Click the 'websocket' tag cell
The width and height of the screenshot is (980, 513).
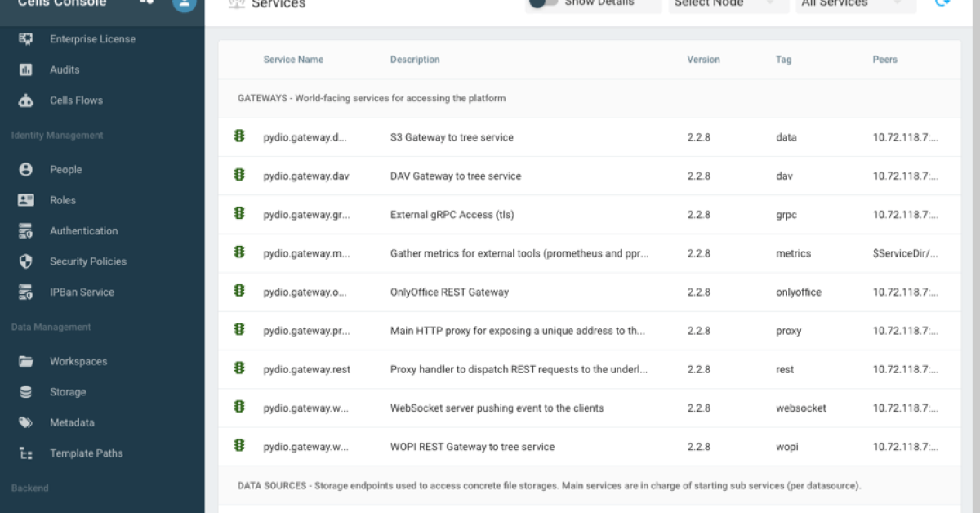coord(801,408)
